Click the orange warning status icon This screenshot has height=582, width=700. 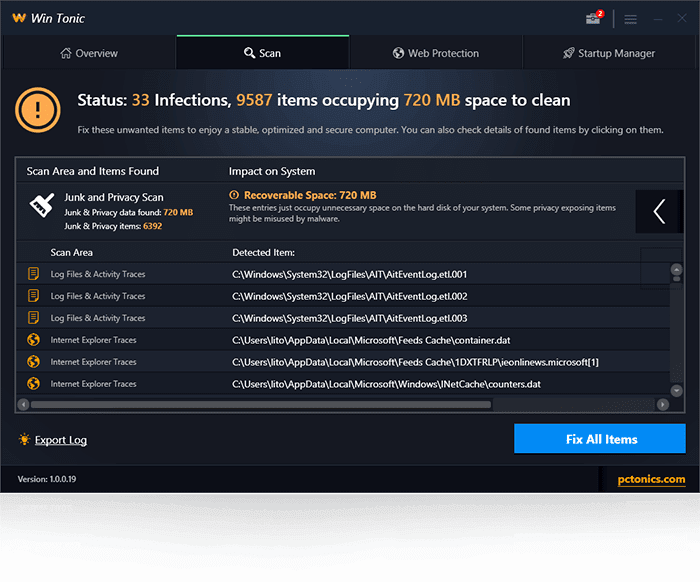tap(38, 110)
